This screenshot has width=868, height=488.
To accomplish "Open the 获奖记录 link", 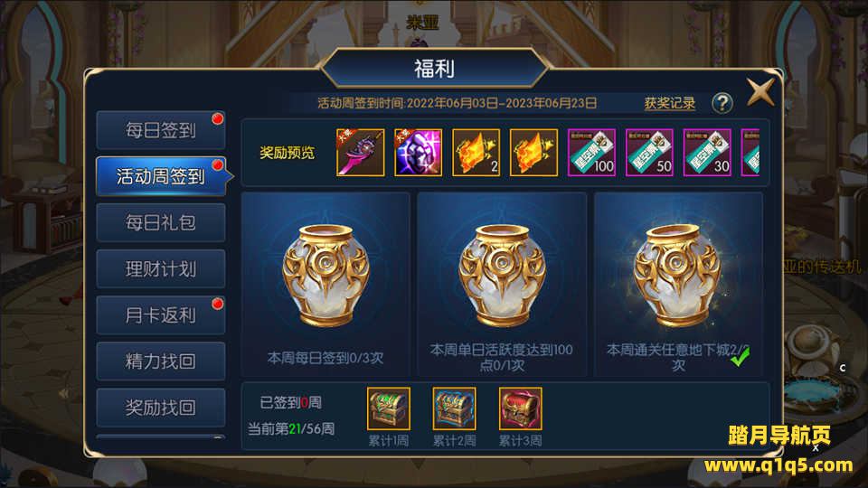I will pos(669,103).
